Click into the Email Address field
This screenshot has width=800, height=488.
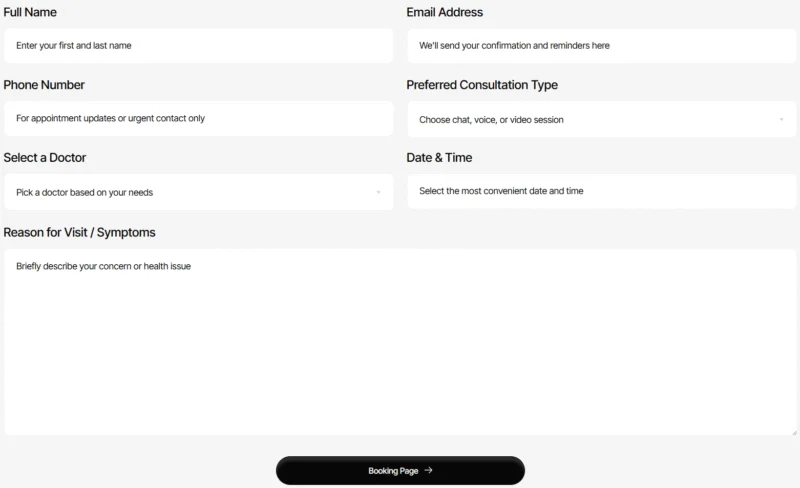tap(602, 45)
